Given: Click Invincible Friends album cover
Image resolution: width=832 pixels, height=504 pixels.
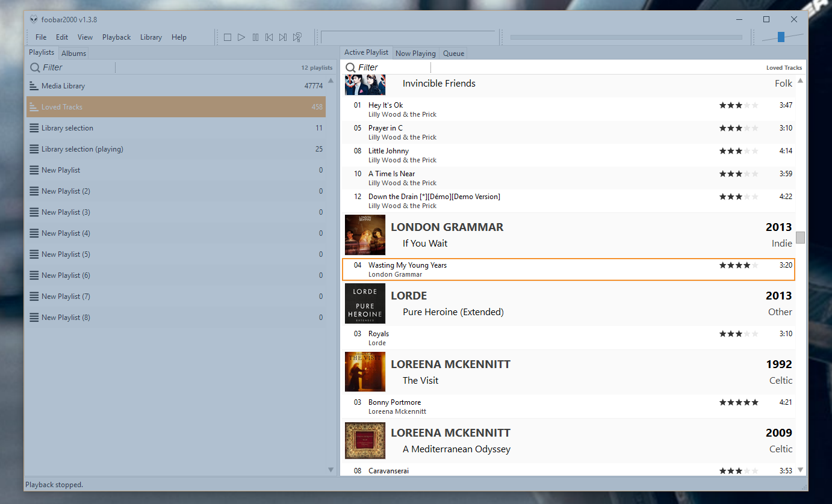Looking at the screenshot, I should point(365,85).
